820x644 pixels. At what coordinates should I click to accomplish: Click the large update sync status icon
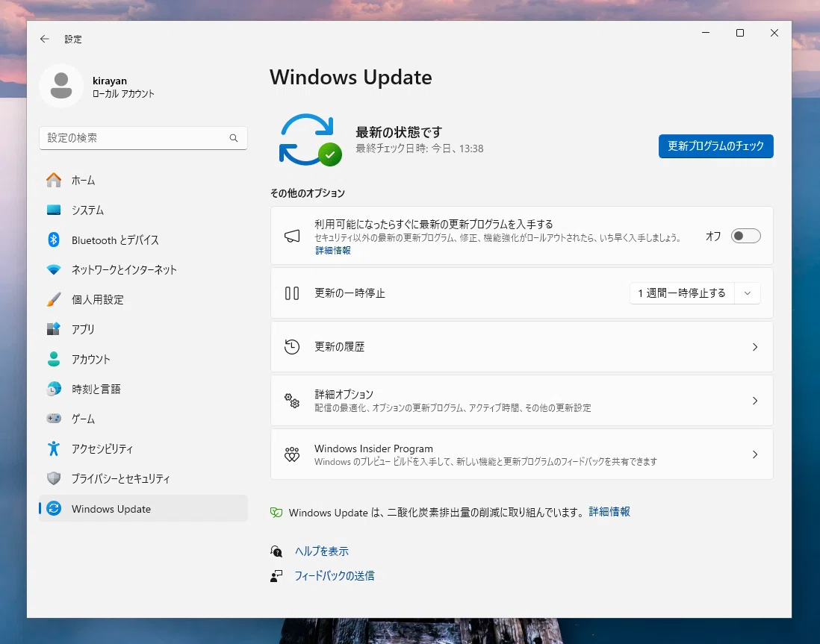[x=310, y=140]
